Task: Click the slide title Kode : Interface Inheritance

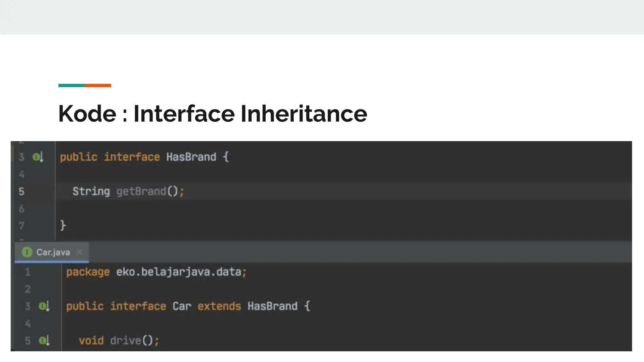Action: (213, 114)
